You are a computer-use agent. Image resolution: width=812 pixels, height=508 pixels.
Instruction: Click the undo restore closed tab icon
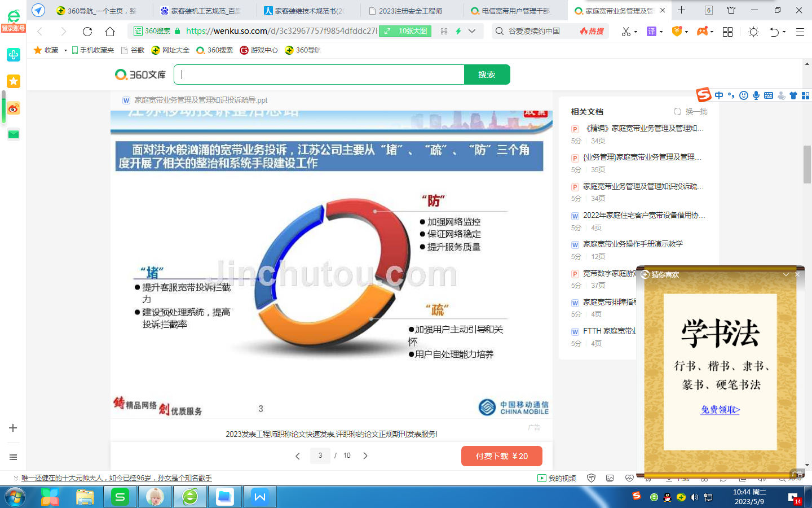point(774,32)
